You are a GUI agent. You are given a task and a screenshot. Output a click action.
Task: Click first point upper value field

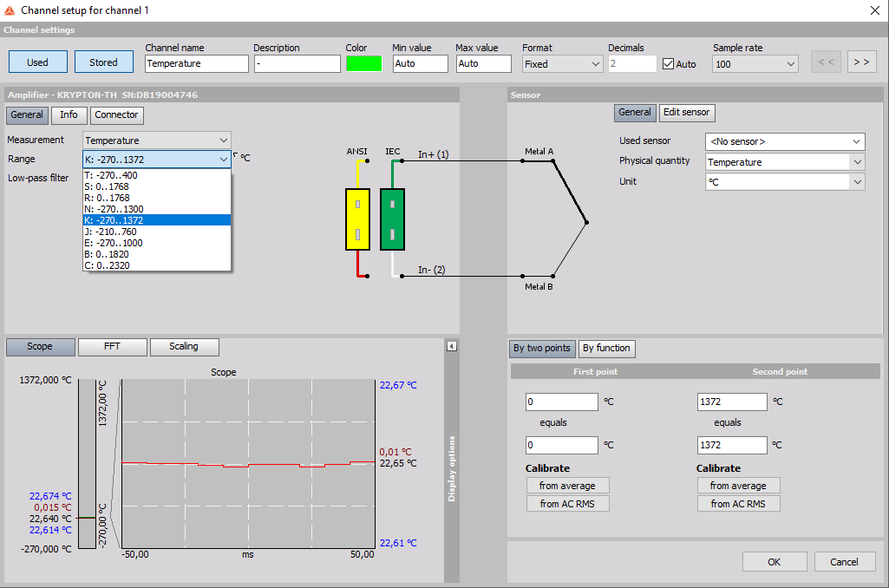coord(562,402)
